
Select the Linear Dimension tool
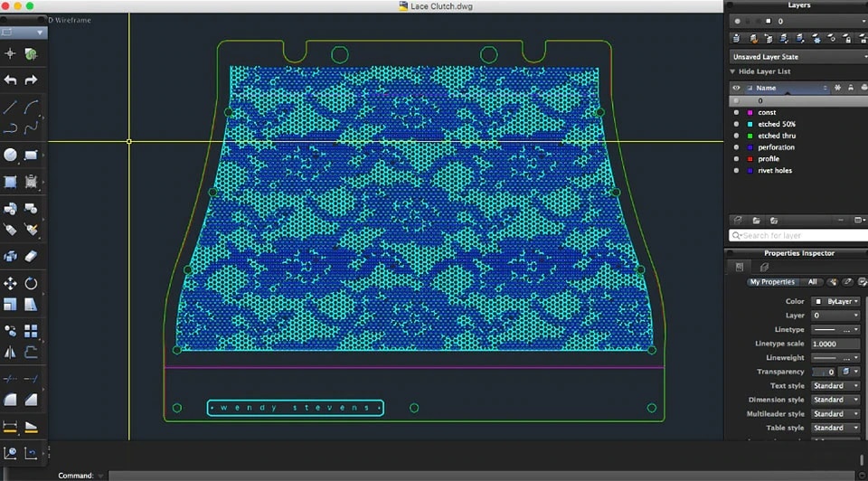point(10,427)
